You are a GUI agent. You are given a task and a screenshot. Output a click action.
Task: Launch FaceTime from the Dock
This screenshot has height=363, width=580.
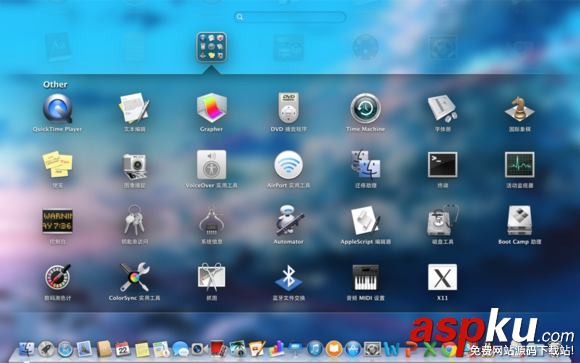pos(199,349)
